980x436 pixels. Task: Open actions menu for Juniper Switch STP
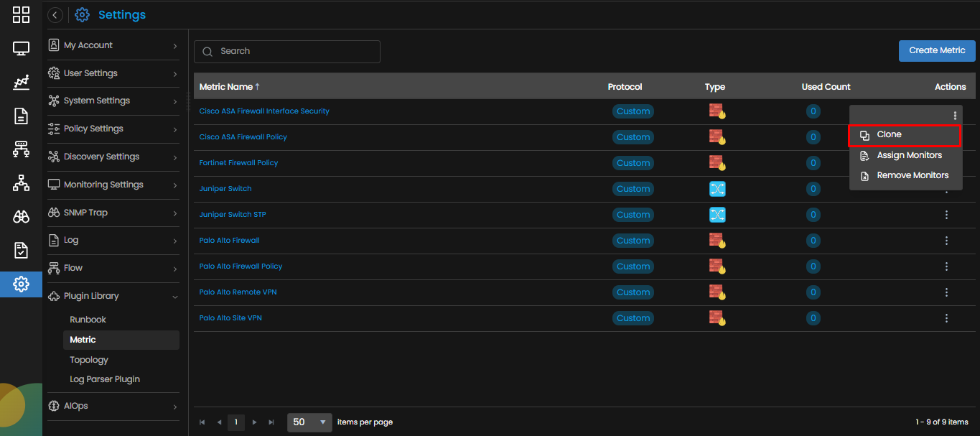pos(946,215)
